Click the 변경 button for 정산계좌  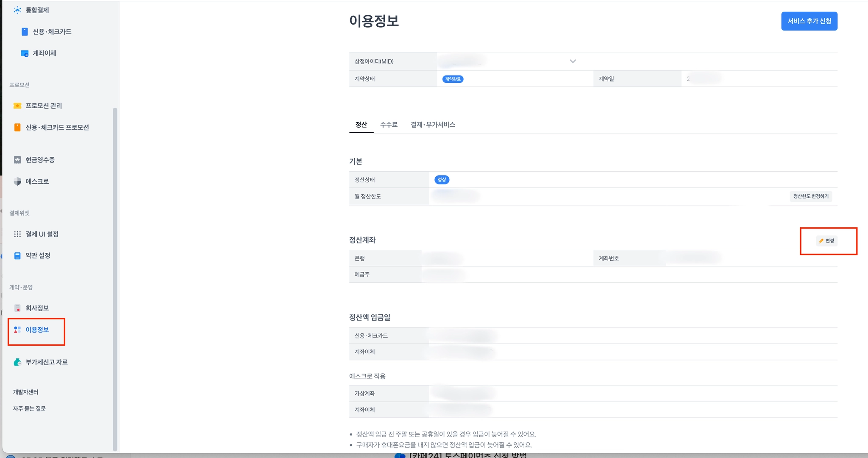[826, 241]
